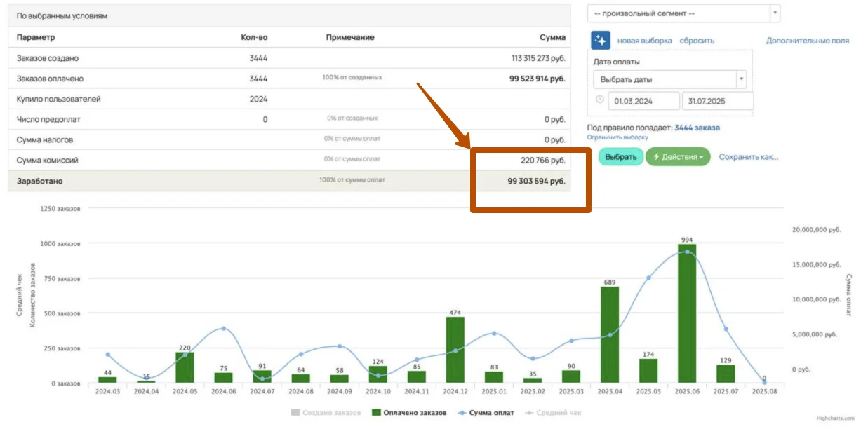Image resolution: width=868 pixels, height=429 pixels.
Task: Click the новая выборка link
Action: tap(645, 41)
